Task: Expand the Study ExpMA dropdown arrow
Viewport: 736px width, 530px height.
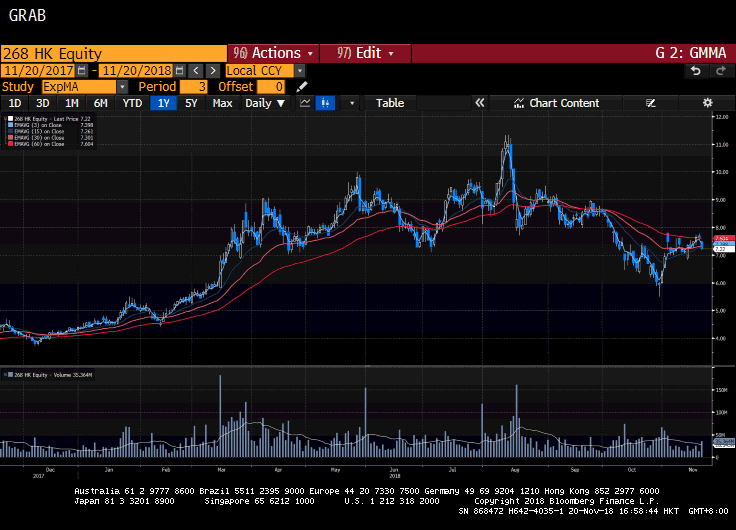Action: click(x=122, y=87)
